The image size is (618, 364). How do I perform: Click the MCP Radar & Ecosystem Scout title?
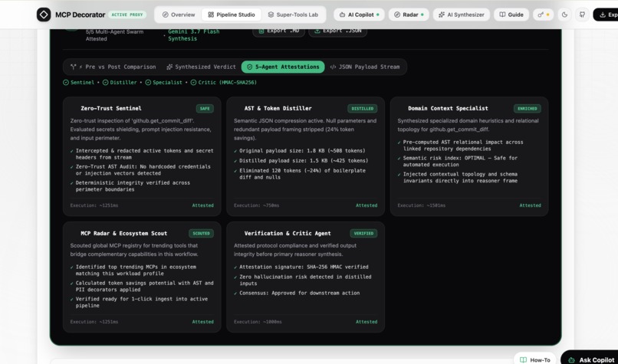[123, 233]
